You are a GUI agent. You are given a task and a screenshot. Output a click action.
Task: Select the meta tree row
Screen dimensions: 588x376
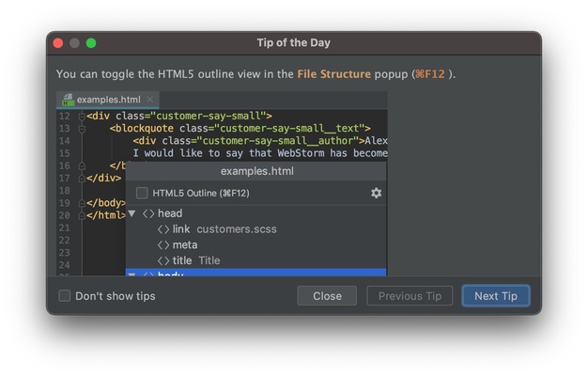[255, 245]
